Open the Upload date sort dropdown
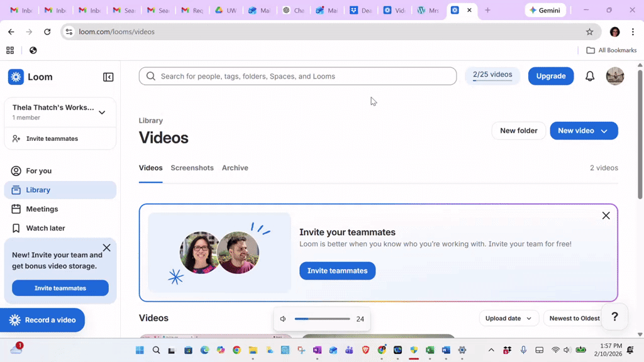 click(x=509, y=318)
